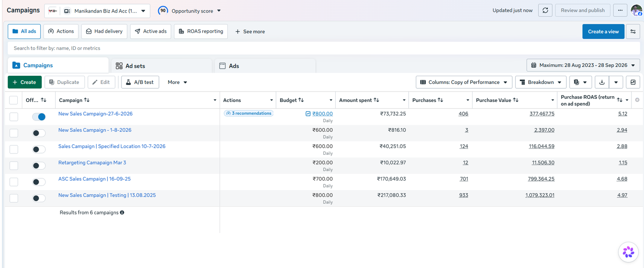The image size is (644, 268).
Task: Open the three-dot more options menu
Action: pyautogui.click(x=620, y=10)
